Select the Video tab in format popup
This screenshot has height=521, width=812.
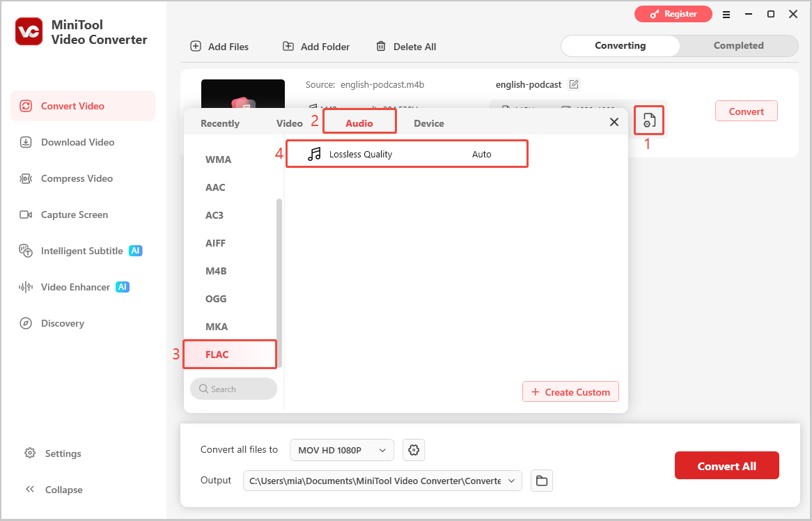290,123
